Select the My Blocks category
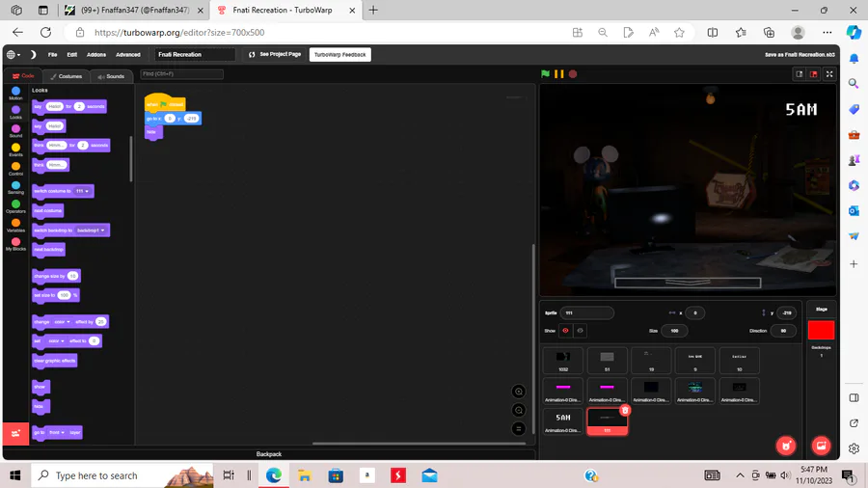The image size is (868, 488). (x=15, y=244)
